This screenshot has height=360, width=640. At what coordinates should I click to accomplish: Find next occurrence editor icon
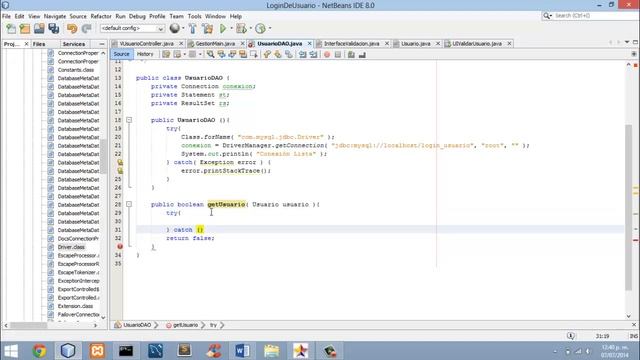[x=232, y=54]
